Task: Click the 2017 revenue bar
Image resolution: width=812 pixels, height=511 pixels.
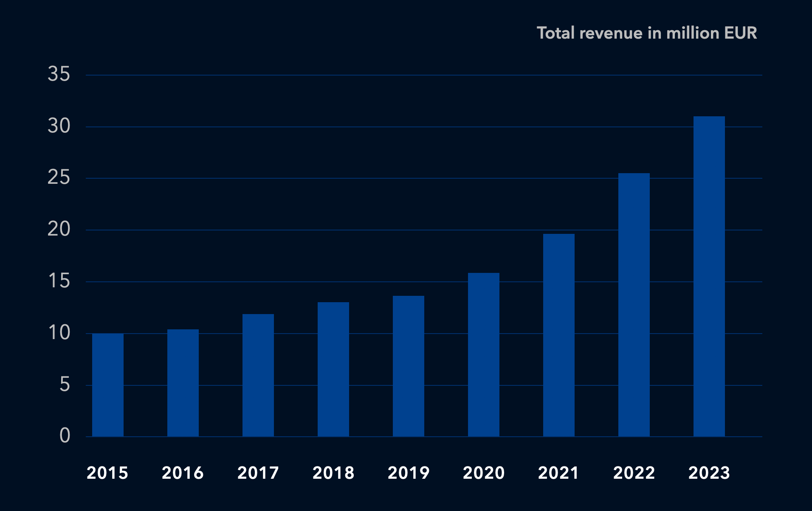Action: (258, 375)
